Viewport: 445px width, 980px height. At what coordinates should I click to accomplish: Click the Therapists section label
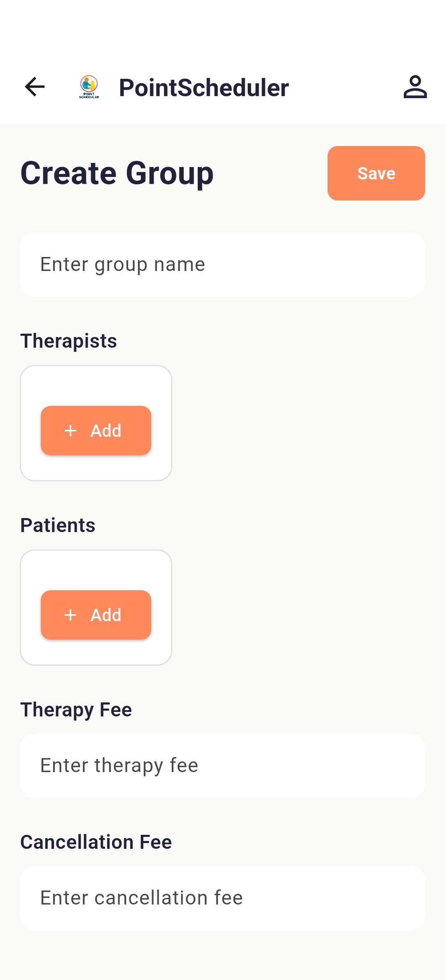pos(68,341)
